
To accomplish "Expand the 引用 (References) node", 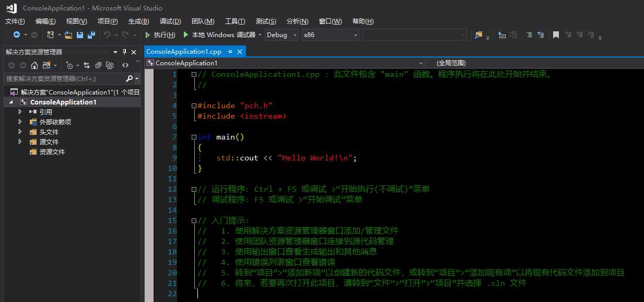I will (x=20, y=112).
